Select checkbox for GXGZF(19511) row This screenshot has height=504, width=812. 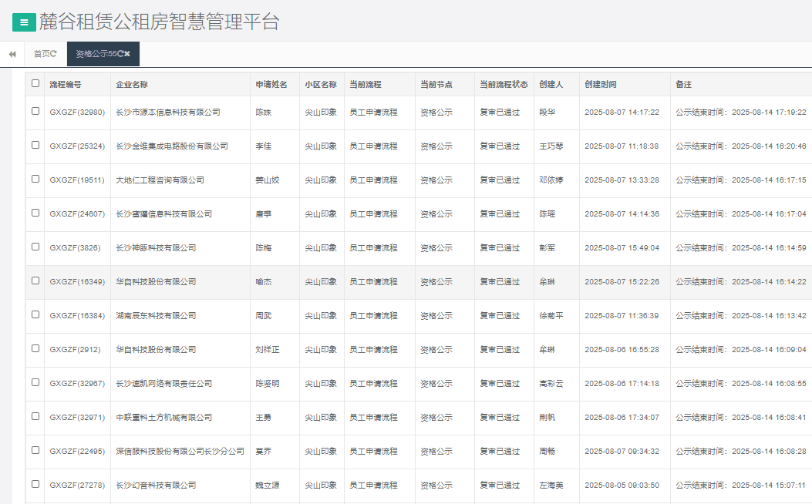point(35,179)
